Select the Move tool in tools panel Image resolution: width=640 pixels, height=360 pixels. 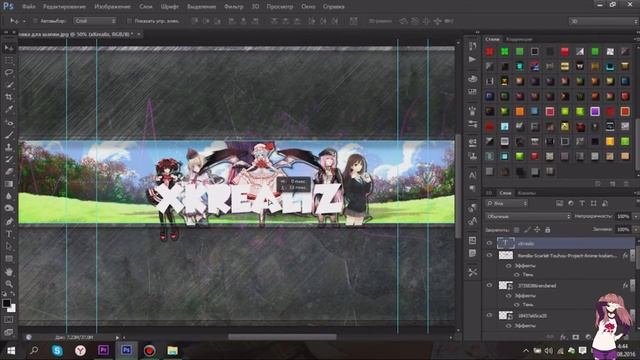click(9, 48)
